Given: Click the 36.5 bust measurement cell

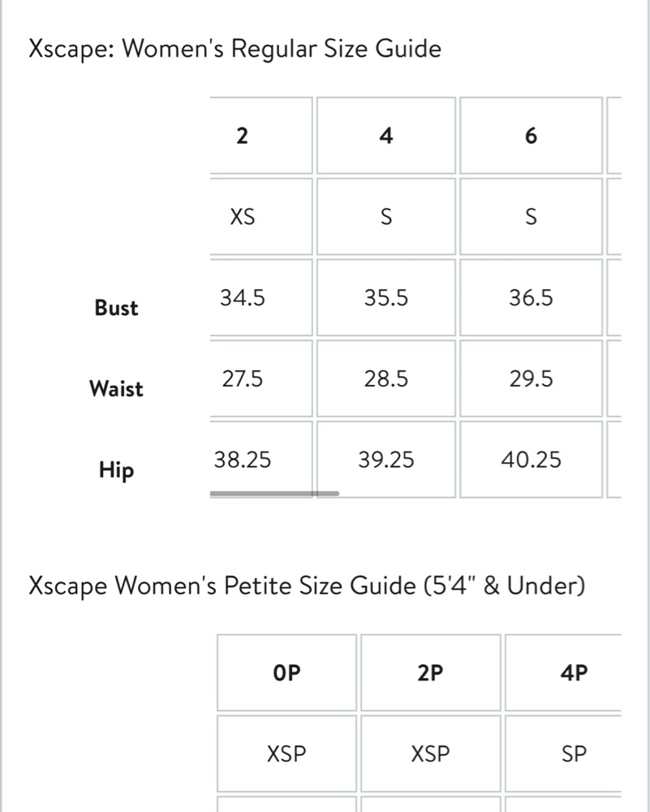Looking at the screenshot, I should (531, 297).
